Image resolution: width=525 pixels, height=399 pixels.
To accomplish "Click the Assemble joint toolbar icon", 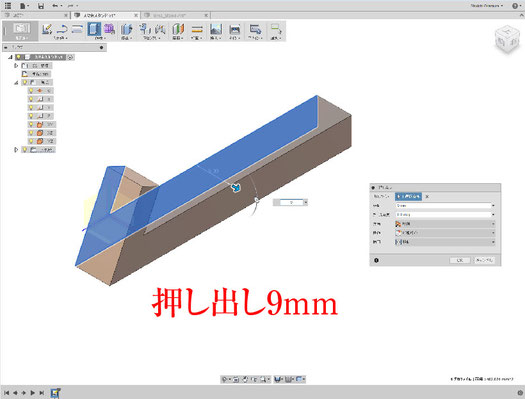I will coord(145,29).
